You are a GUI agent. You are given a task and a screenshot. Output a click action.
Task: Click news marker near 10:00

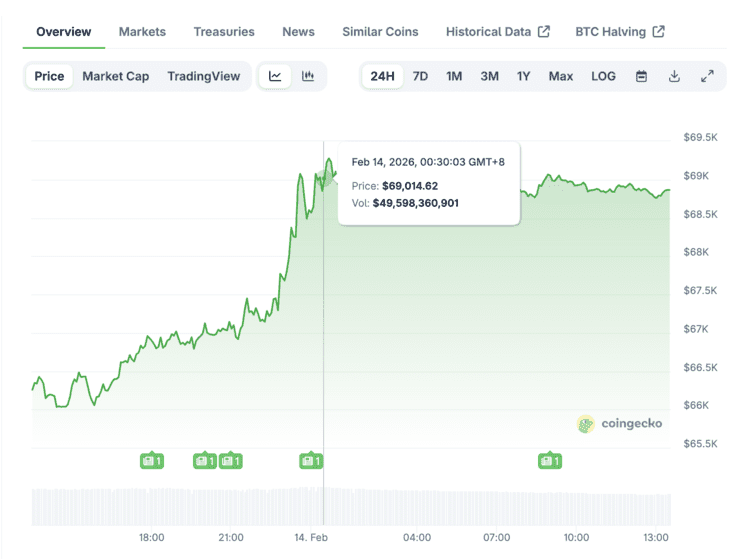click(x=550, y=460)
